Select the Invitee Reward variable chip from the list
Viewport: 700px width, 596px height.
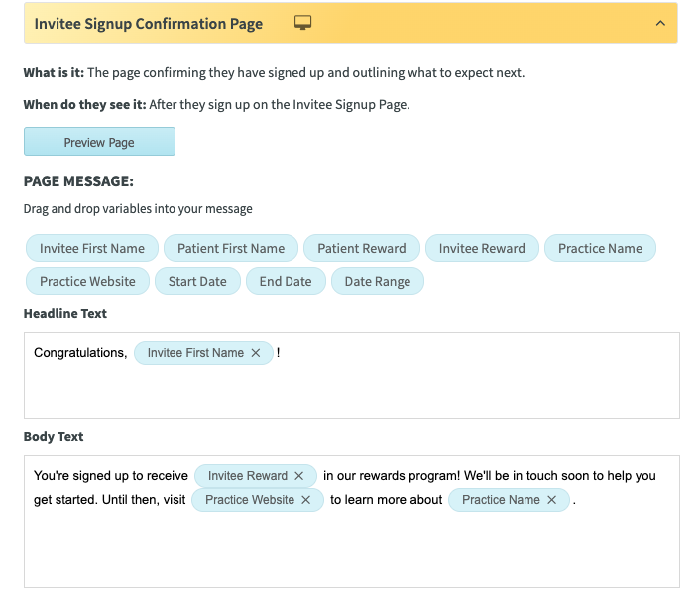point(482,248)
